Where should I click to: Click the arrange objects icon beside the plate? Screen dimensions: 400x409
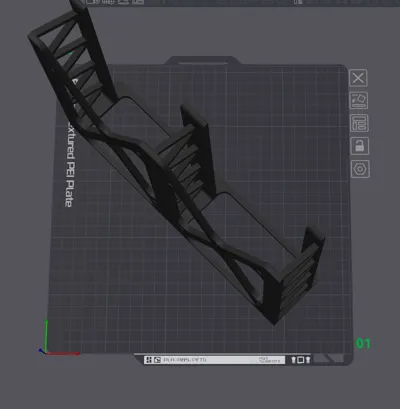tap(359, 123)
